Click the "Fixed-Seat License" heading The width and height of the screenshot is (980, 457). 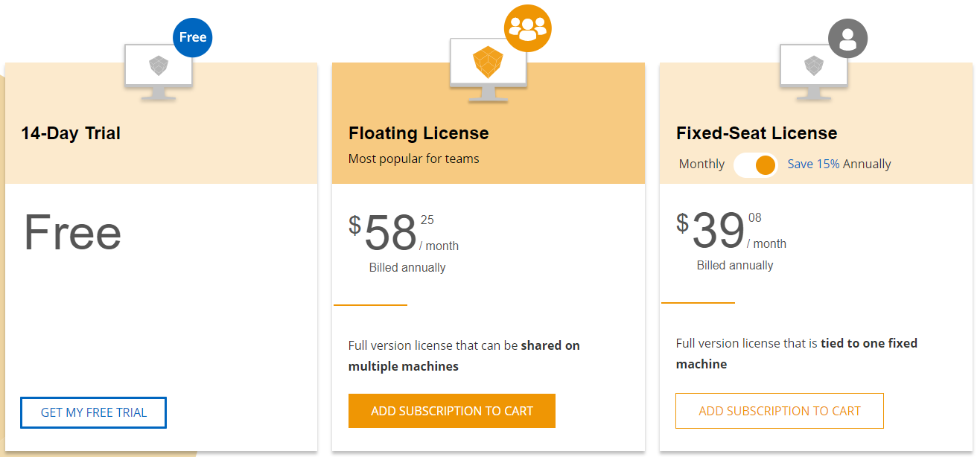point(756,133)
